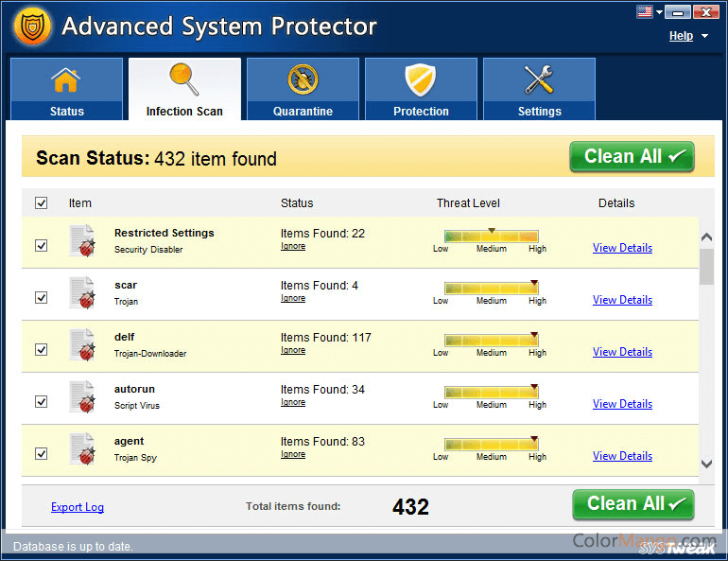Open the Export Log link

tap(78, 507)
